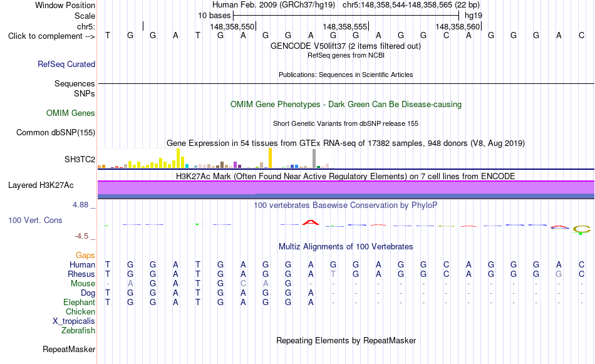Click Publications Sequences in Scientific Articles title
Viewport: 595px width, 364px height.
(346, 75)
